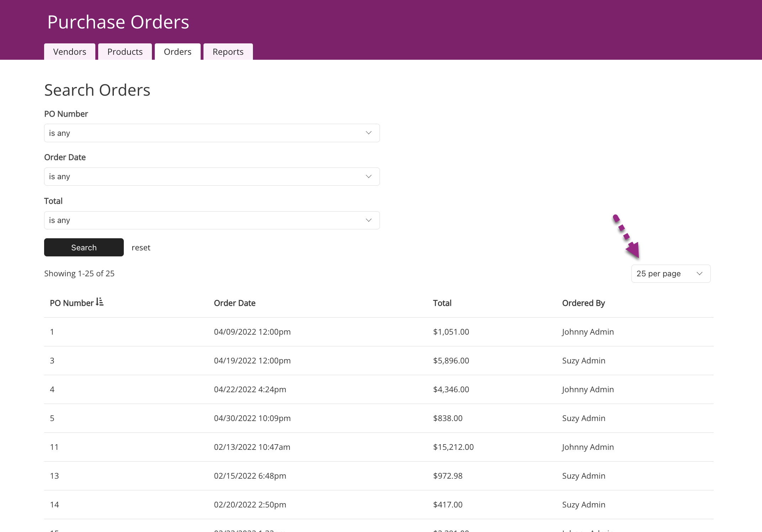Sort by the Total column header
The height and width of the screenshot is (532, 762).
click(442, 303)
